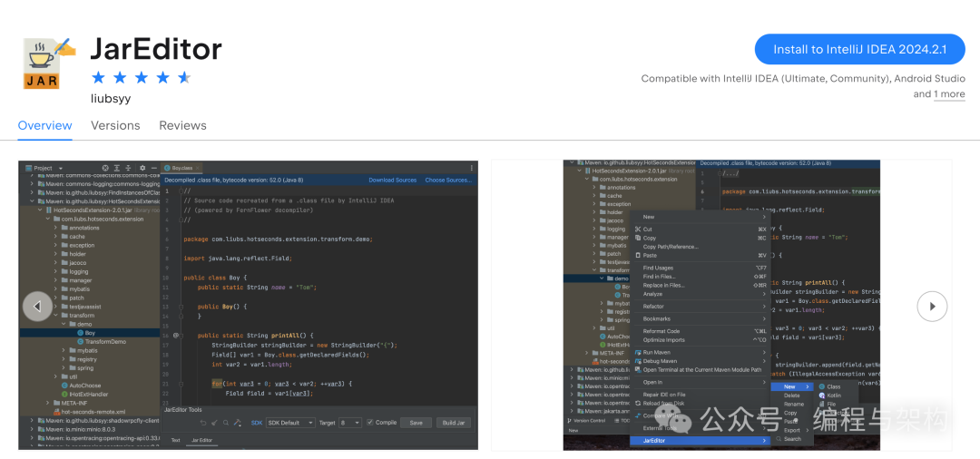The height and width of the screenshot is (459, 980).
Task: Click the SDK link in JarEditor Tools
Action: tap(257, 423)
